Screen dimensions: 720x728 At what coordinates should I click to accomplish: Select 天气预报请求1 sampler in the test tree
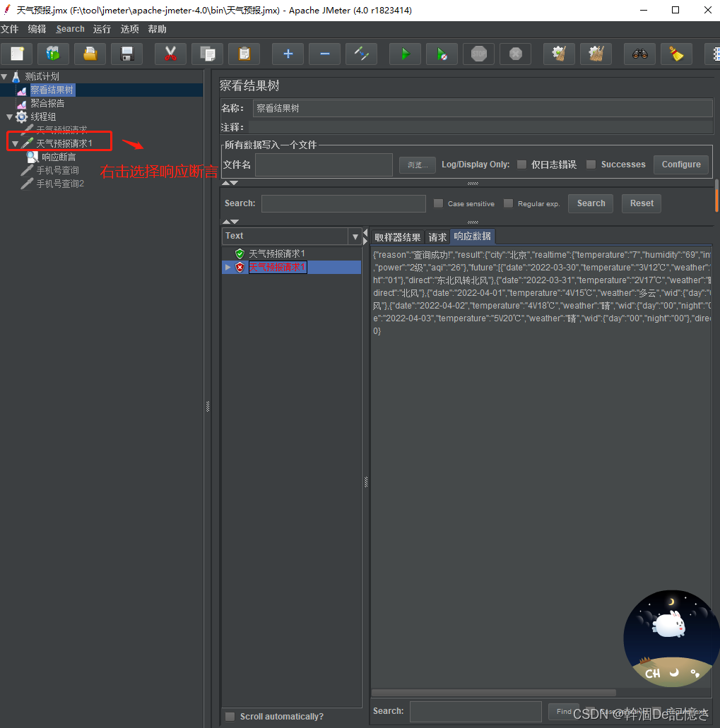click(x=64, y=143)
